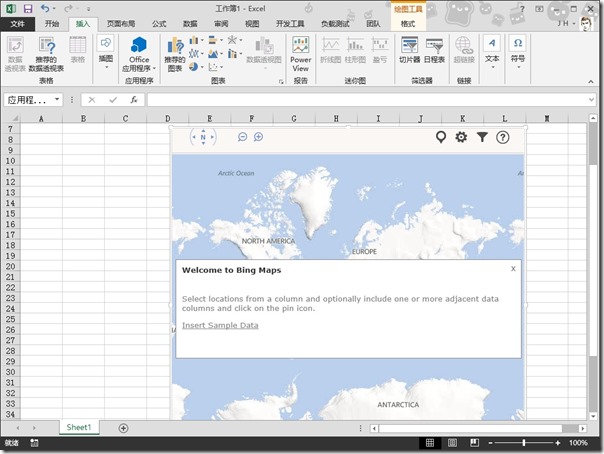Screen dimensions: 604x454
Task: Click the Bing Maps filter funnel icon
Action: pos(482,137)
